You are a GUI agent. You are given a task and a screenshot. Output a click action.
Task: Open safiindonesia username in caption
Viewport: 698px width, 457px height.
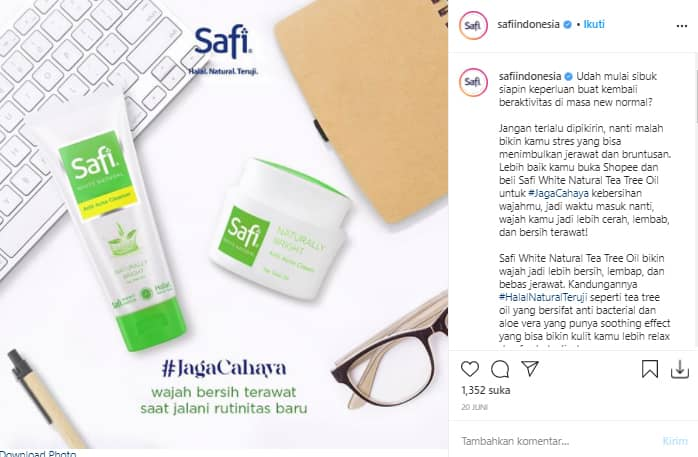coord(530,76)
